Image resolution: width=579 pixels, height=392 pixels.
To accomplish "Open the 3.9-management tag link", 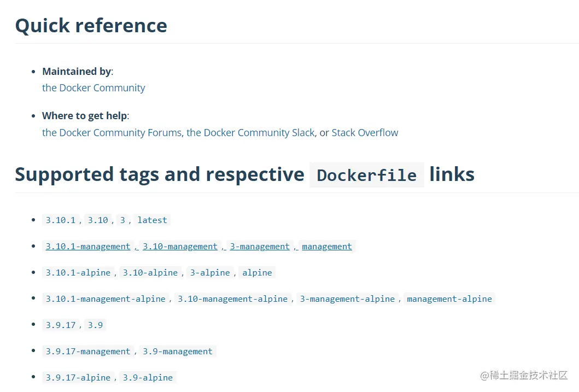I will [178, 352].
